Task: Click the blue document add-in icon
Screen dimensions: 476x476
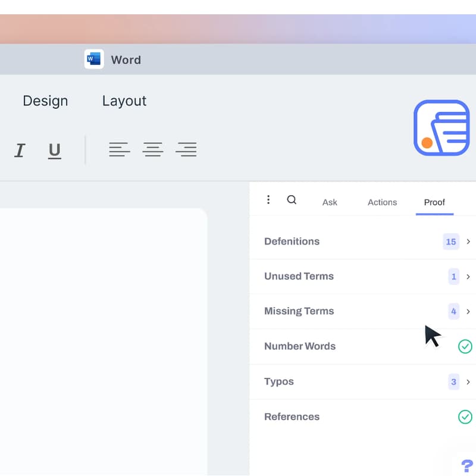Action: [x=441, y=128]
